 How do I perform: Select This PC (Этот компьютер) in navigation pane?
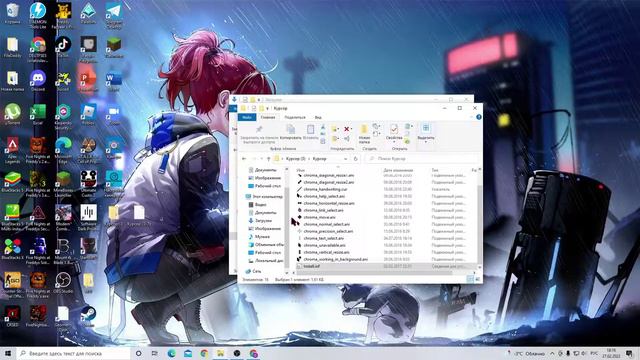[x=264, y=197]
